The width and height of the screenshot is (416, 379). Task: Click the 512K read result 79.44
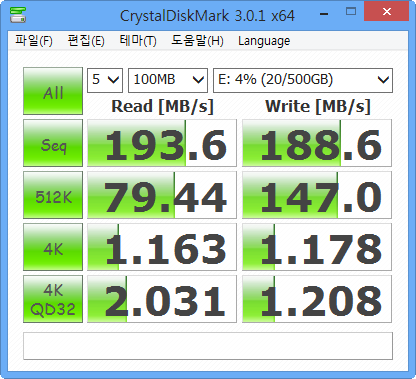click(x=162, y=195)
